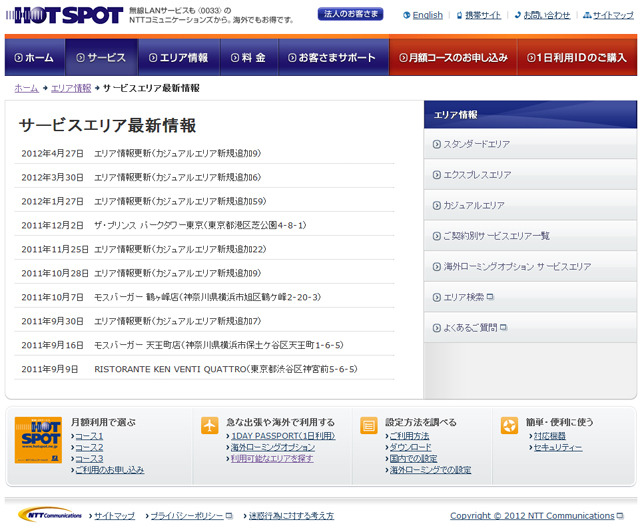The width and height of the screenshot is (640, 530).
Task: Open スタンダードエリア sidebar item
Action: coord(530,144)
